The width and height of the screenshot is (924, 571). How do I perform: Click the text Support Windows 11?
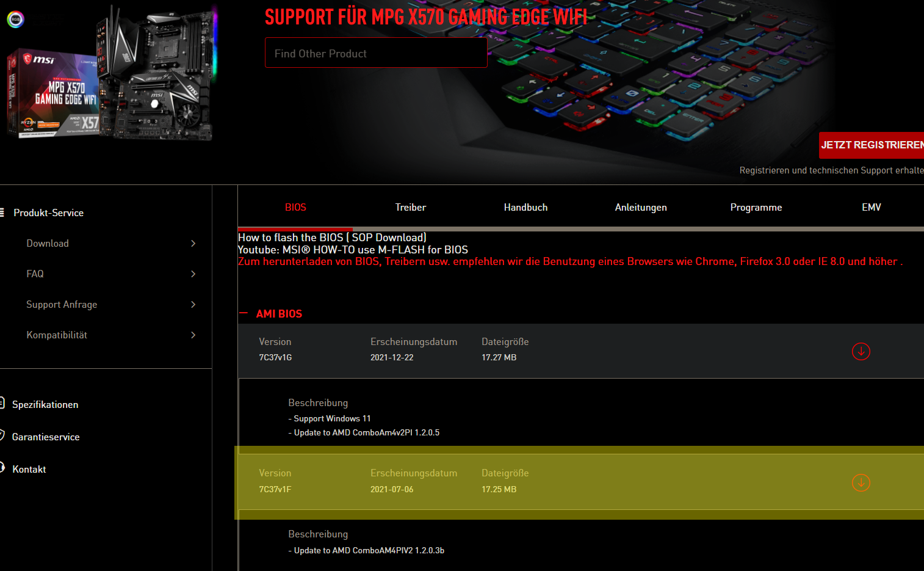tap(332, 418)
